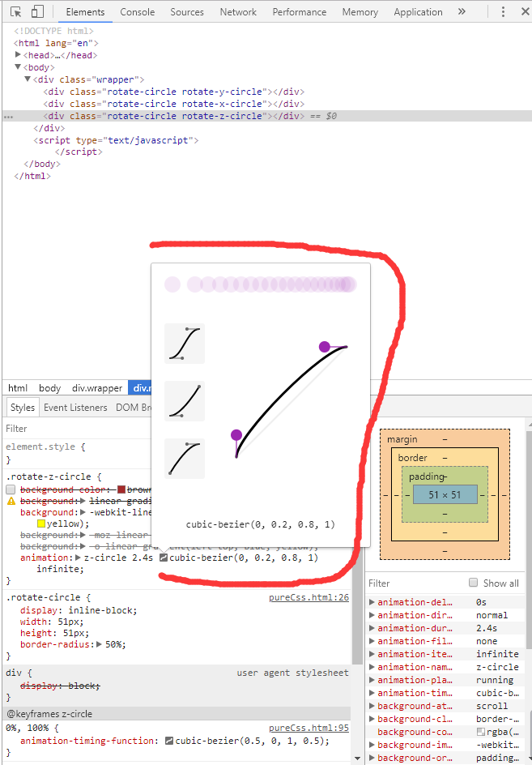Click the styles pane scroll-down arrow

tap(357, 759)
